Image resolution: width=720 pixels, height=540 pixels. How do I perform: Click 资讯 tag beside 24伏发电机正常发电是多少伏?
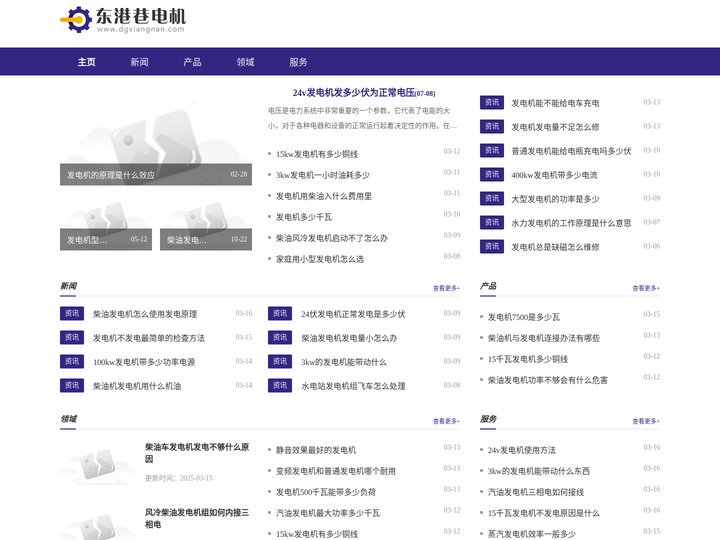coord(280,314)
